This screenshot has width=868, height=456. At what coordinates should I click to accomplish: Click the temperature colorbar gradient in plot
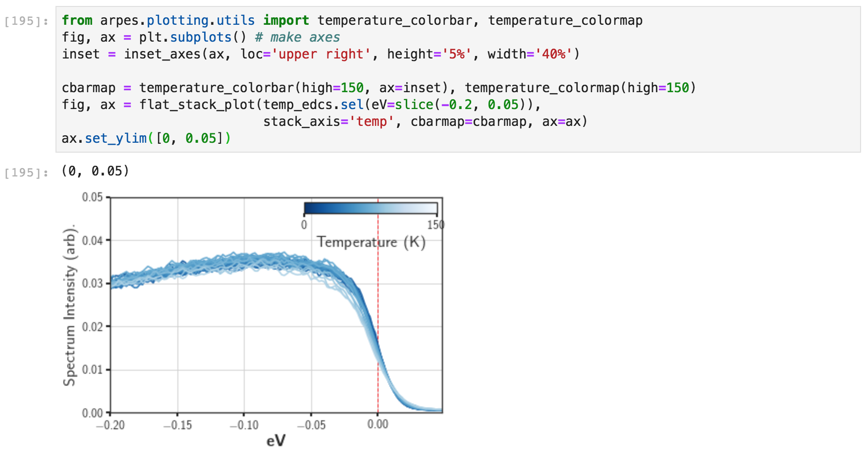point(371,208)
